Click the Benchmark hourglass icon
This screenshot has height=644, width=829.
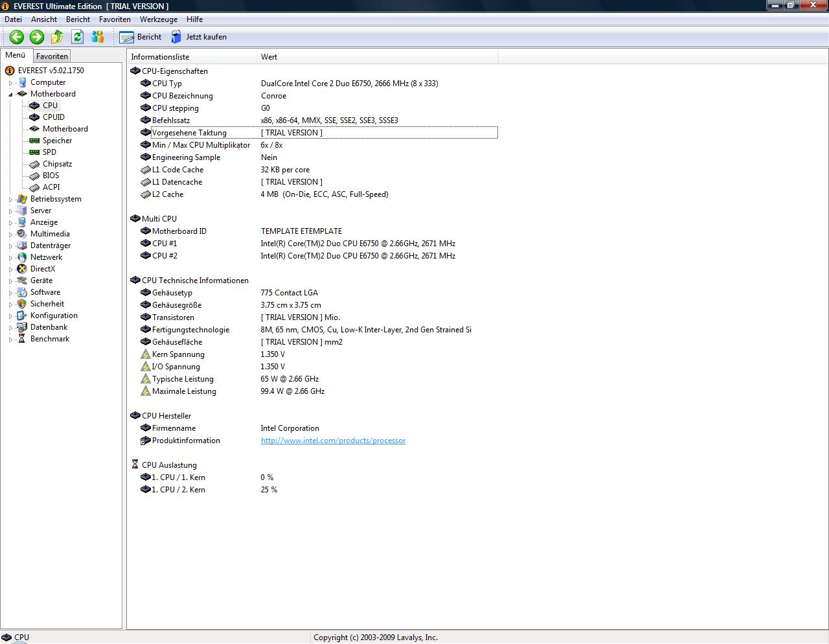click(22, 339)
